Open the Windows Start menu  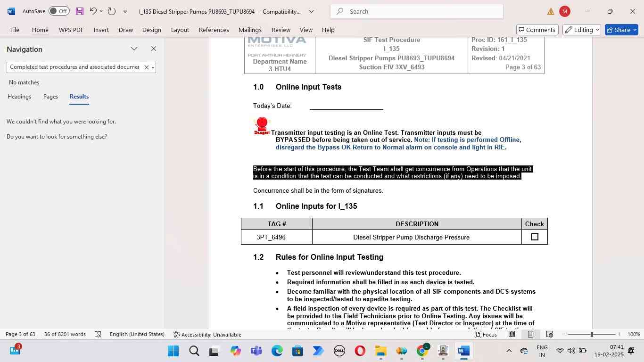coord(173,351)
